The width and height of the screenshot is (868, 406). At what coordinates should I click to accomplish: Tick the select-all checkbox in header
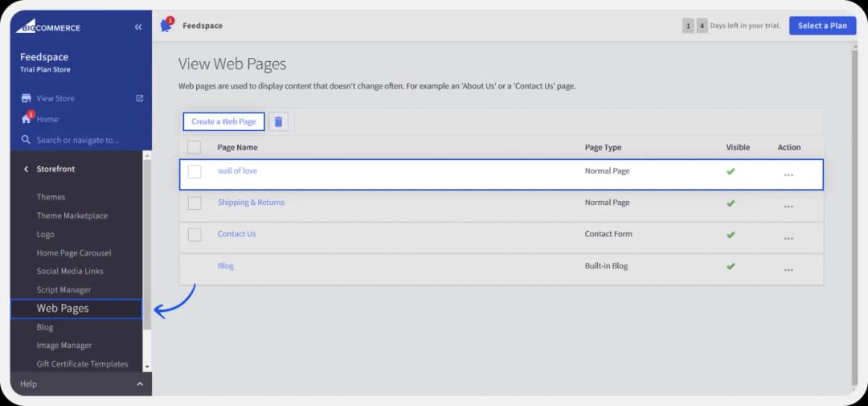[194, 147]
